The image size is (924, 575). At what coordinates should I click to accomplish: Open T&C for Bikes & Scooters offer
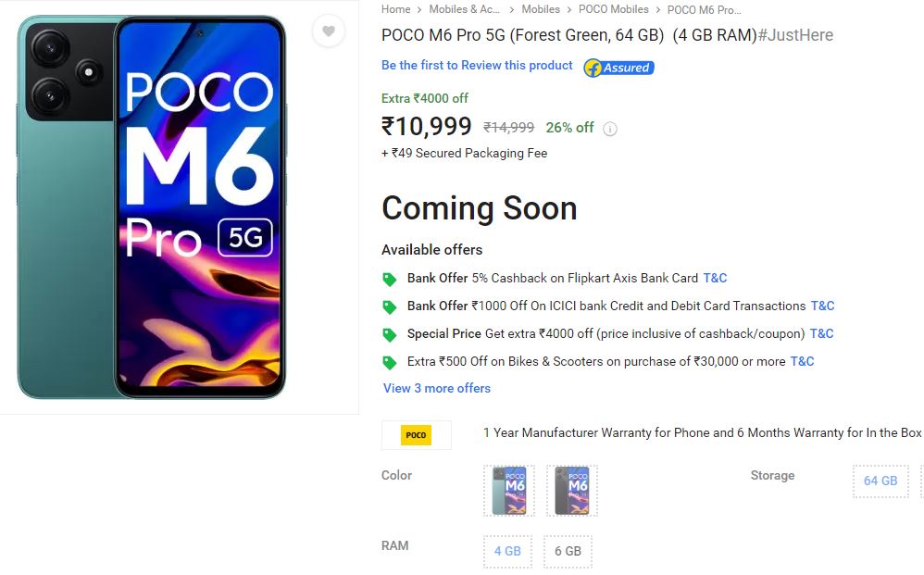click(802, 361)
